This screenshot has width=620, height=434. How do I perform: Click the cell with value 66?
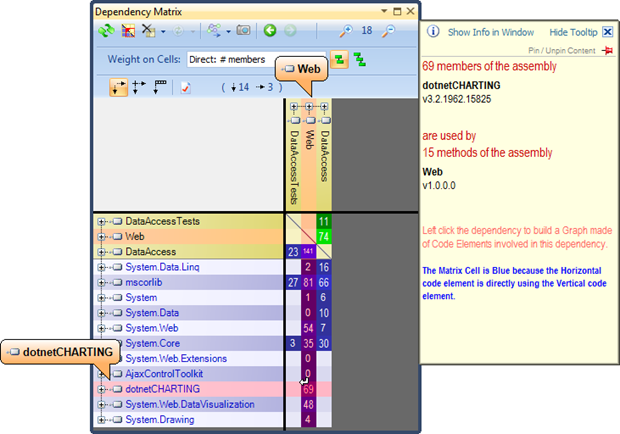point(324,283)
